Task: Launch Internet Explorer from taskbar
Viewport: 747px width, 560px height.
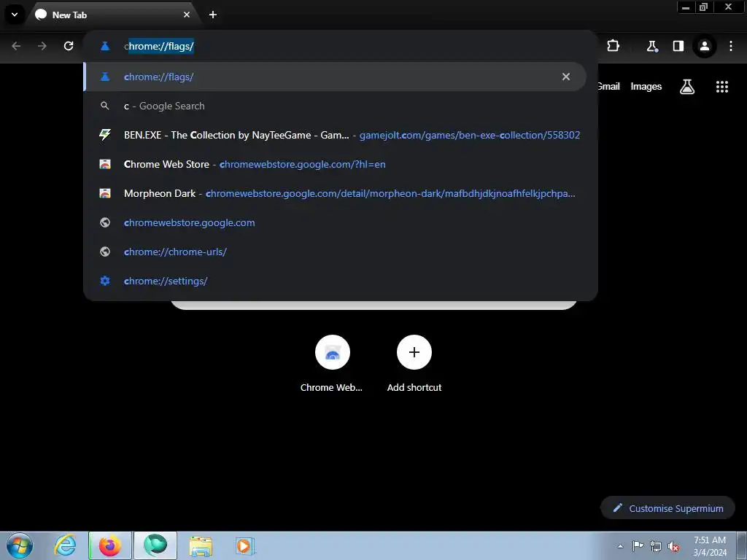Action: 65,545
